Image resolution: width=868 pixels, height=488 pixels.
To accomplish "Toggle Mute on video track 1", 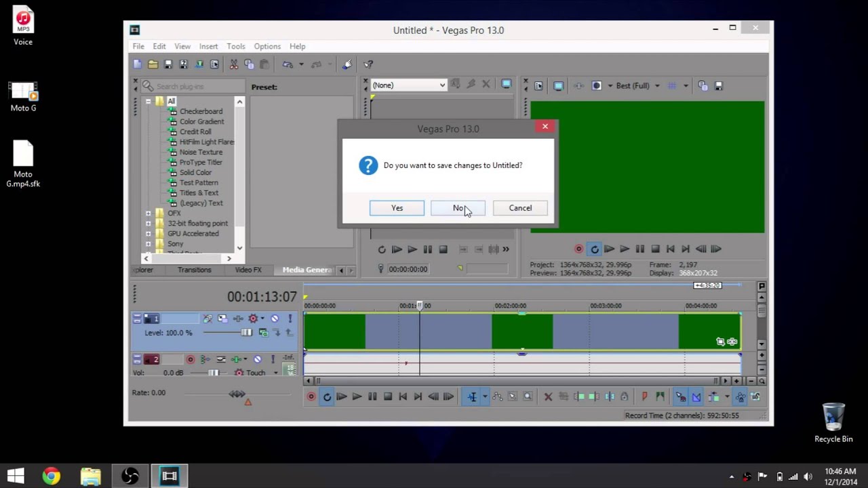I will (x=275, y=319).
